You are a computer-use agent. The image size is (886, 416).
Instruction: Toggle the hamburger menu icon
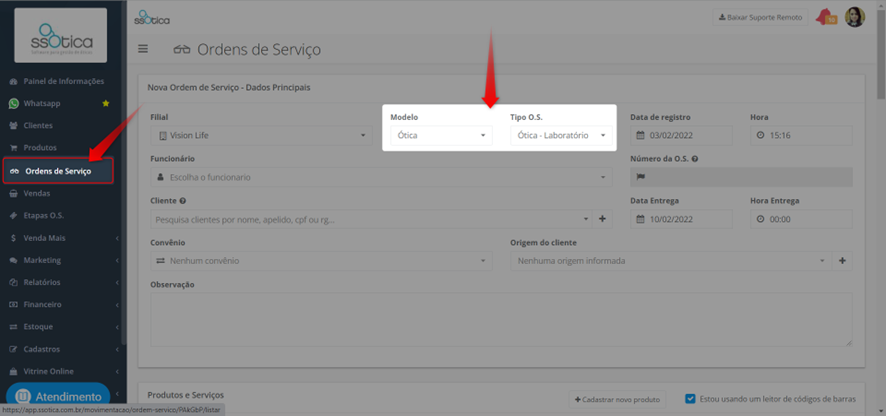point(143,49)
